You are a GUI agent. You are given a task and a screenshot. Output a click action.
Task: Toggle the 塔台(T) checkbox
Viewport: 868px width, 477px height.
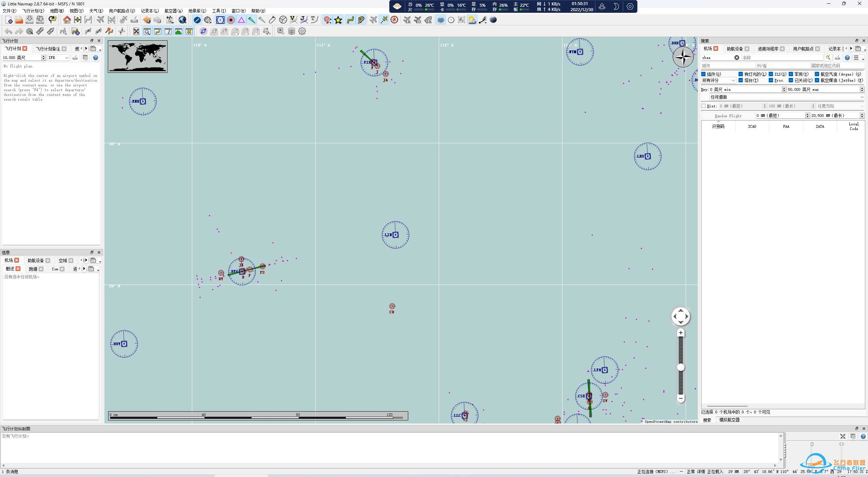click(x=741, y=80)
